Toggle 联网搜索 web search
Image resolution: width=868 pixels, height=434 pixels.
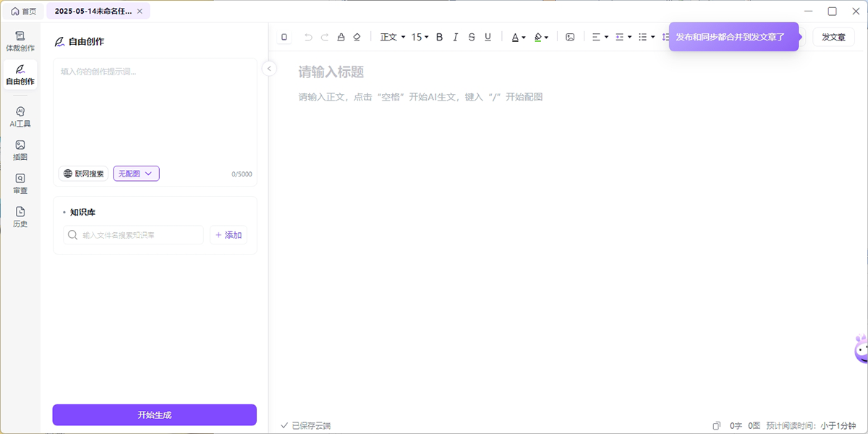coord(83,174)
